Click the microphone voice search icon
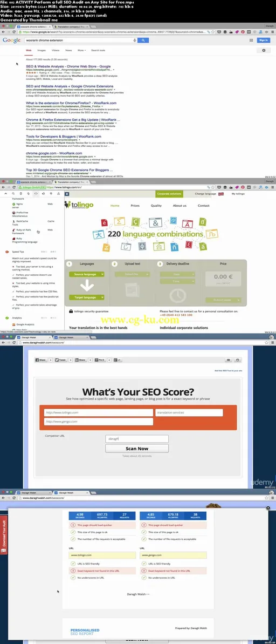Viewport: 276px width, 644px height. [135, 40]
